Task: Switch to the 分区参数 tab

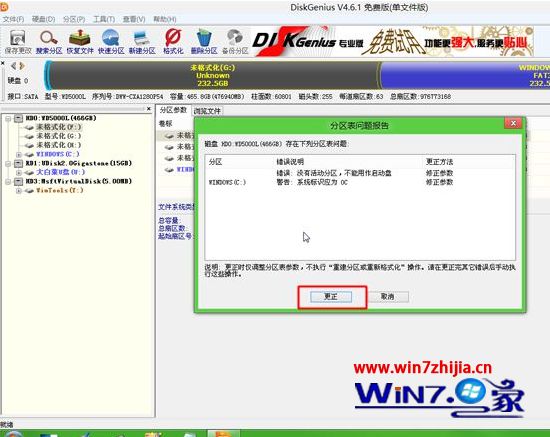Action: click(173, 110)
